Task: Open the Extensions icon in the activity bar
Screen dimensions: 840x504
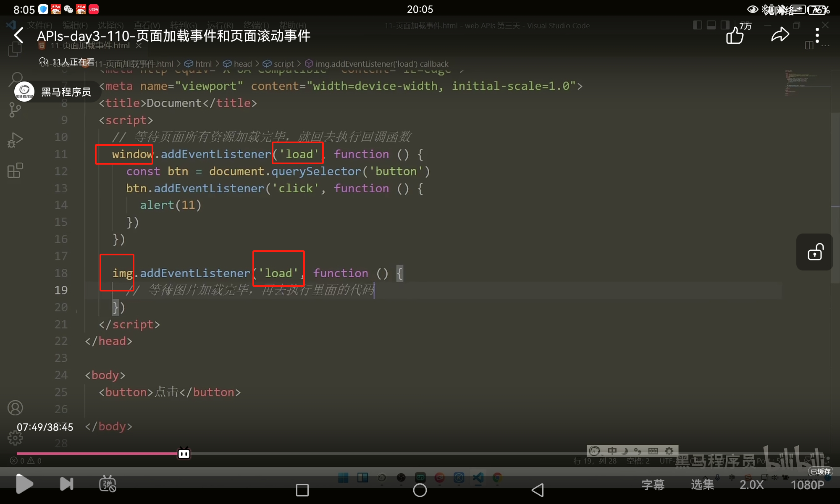Action: coord(16,170)
